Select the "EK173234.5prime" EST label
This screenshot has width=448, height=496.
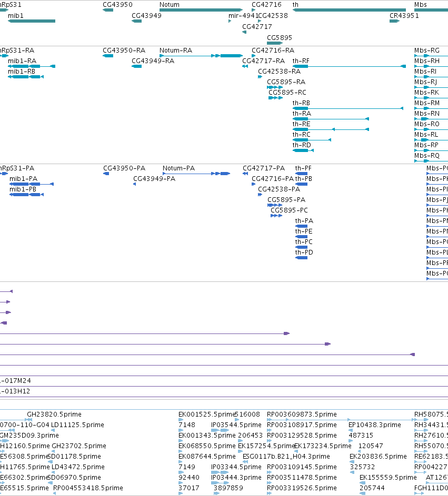[x=323, y=446]
